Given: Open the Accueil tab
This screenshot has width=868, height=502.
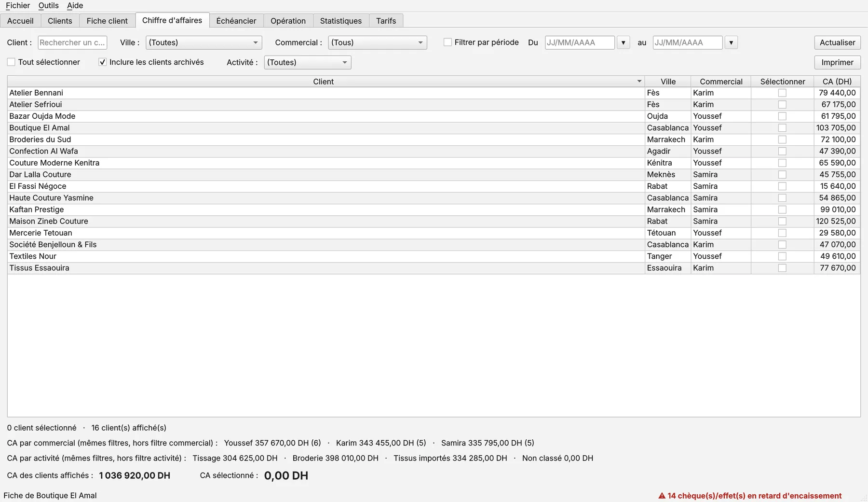Looking at the screenshot, I should [x=20, y=21].
